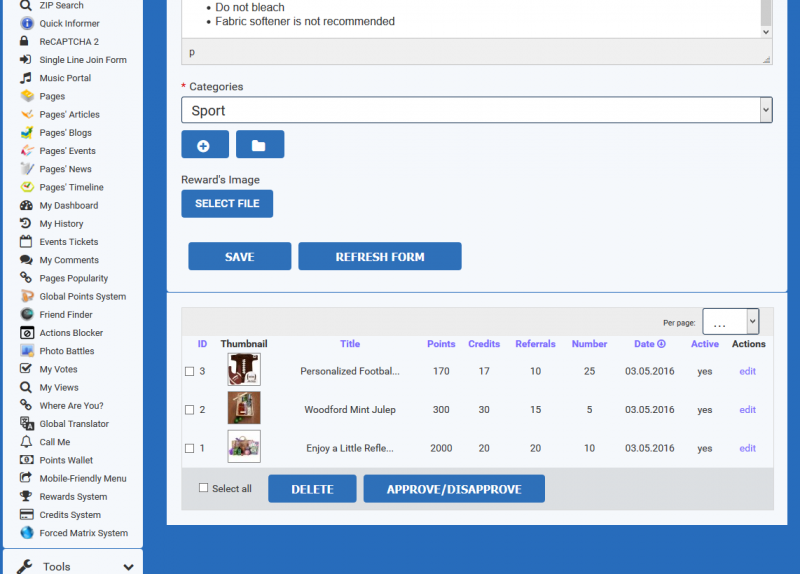Sort table by Number column
This screenshot has height=574, width=800.
tap(589, 344)
